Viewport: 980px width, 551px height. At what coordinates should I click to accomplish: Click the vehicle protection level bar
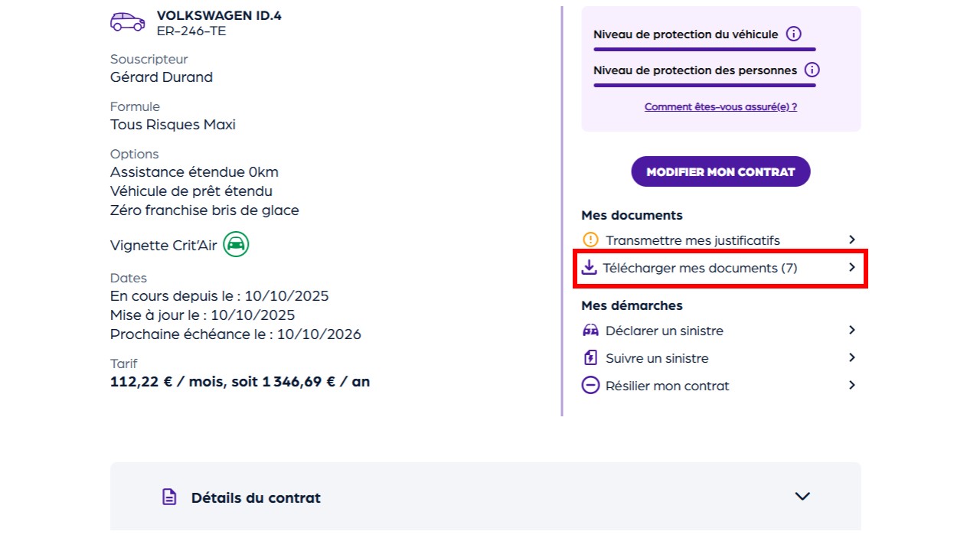point(704,49)
